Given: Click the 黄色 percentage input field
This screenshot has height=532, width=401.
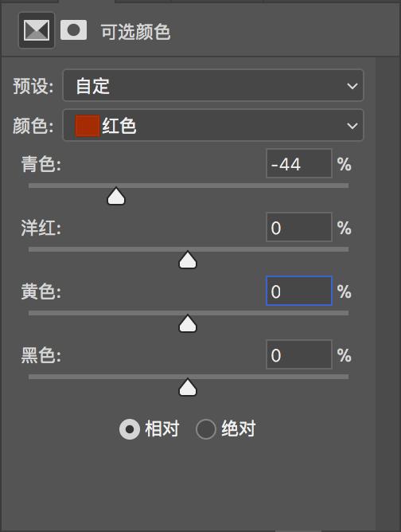Looking at the screenshot, I should 299,291.
